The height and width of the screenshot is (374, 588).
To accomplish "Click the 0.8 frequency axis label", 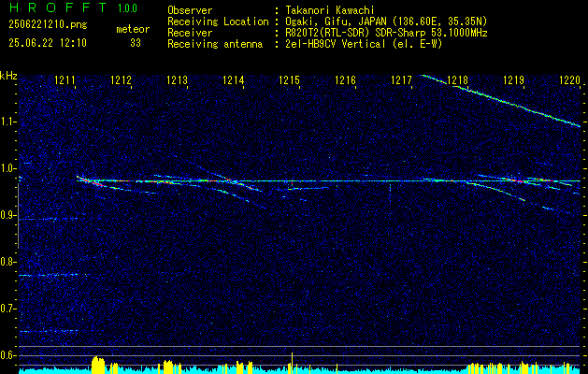I will click(8, 262).
